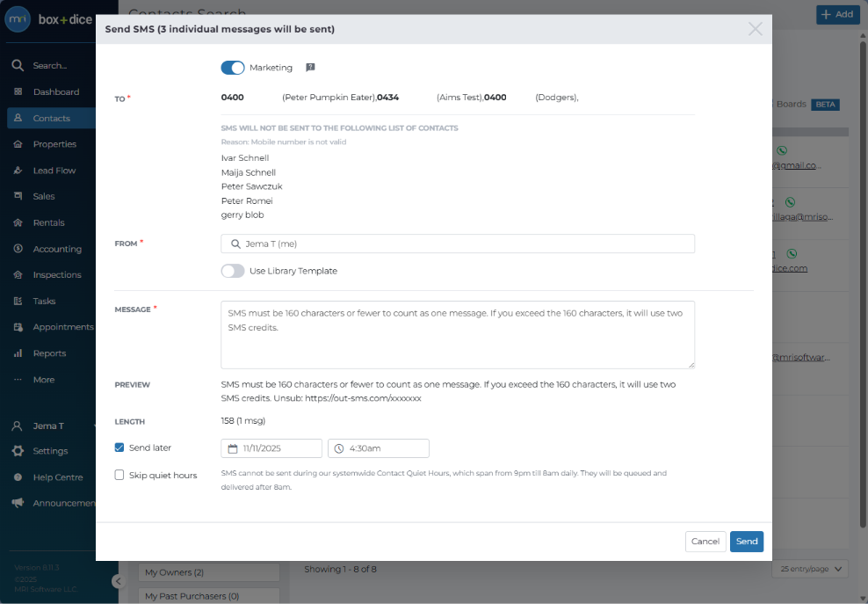
Task: Expand the More menu ellipsis
Action: click(x=18, y=380)
